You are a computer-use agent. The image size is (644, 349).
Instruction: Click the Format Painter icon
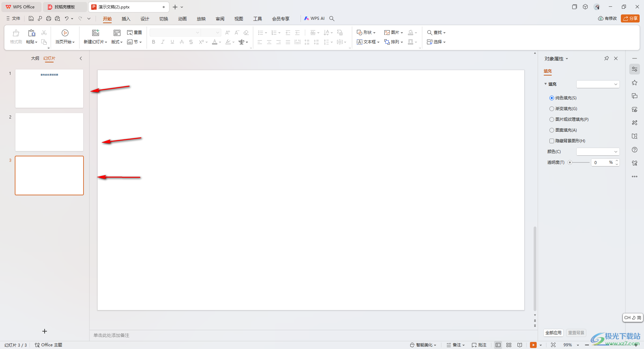16,33
